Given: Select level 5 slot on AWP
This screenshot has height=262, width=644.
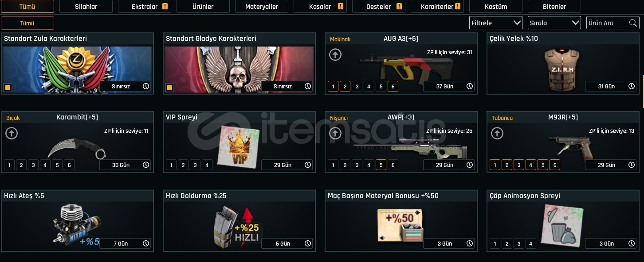Looking at the screenshot, I should pos(381,165).
